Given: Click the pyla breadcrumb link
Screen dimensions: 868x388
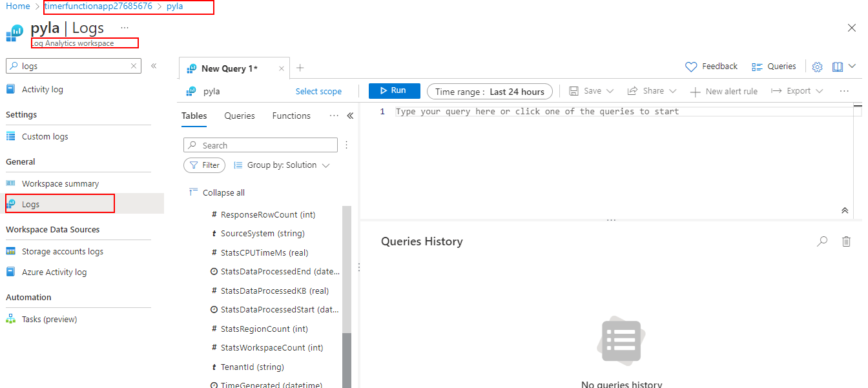Looking at the screenshot, I should click(174, 6).
